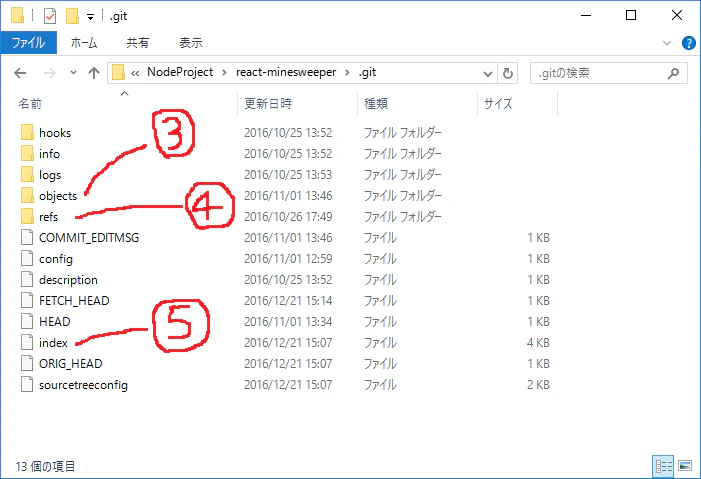Select the objects folder name
The image size is (701, 479).
pos(58,196)
